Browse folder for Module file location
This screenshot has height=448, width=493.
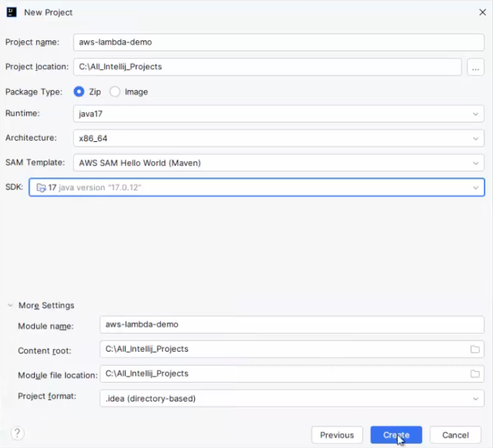tap(475, 373)
